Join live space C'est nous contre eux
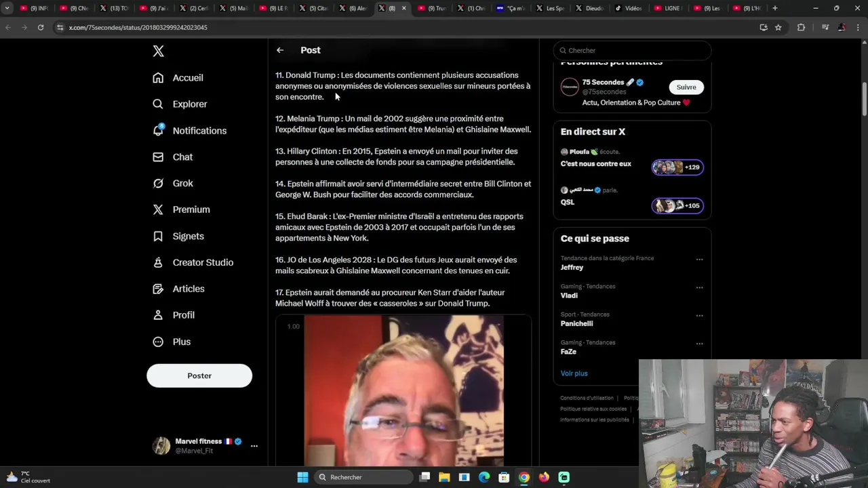Screen dimensions: 868x488 pos(596,164)
